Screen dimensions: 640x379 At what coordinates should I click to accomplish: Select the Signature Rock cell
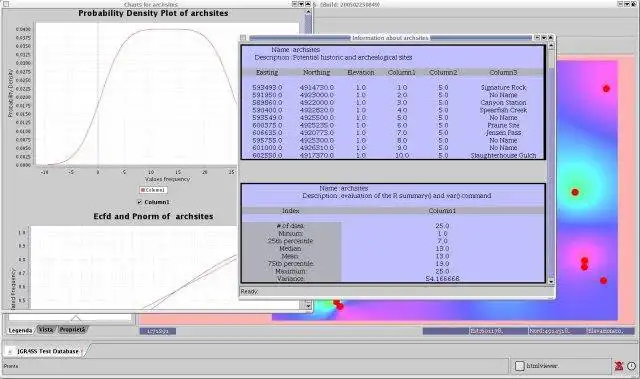tap(503, 87)
